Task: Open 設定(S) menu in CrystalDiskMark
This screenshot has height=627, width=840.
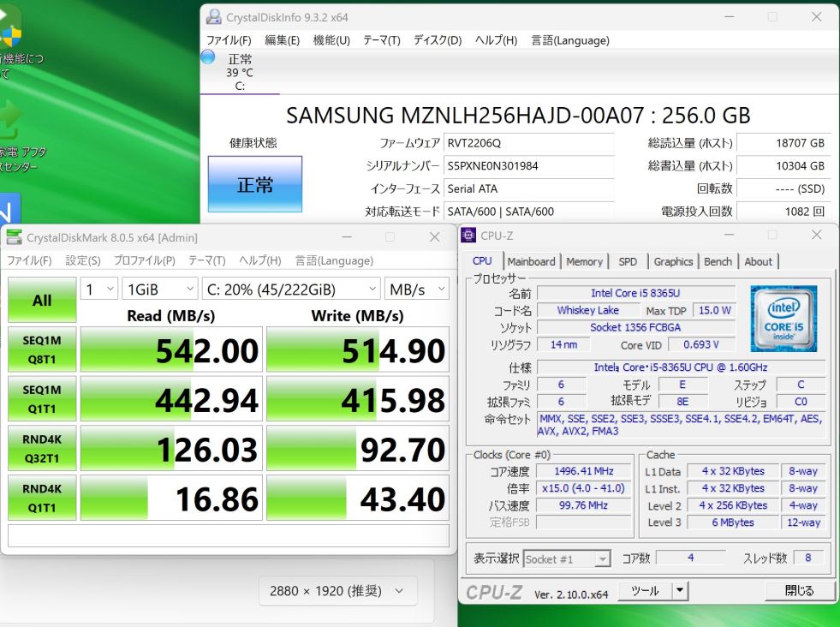Action: (83, 260)
